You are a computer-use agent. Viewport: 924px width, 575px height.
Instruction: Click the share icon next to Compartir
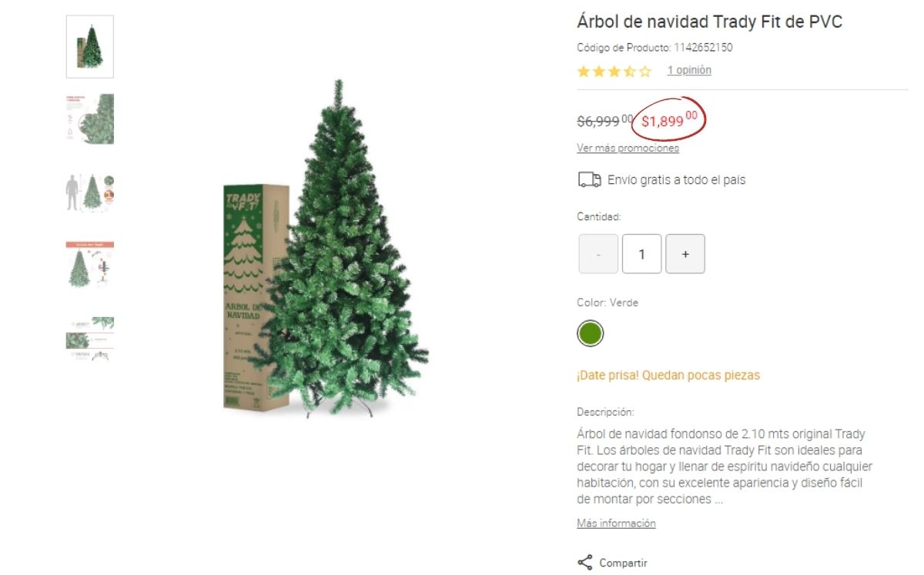pos(584,562)
